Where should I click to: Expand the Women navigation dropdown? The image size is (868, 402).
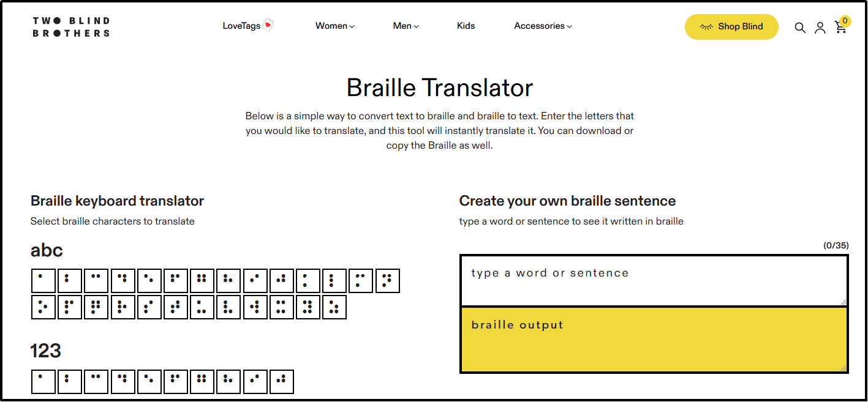click(334, 26)
